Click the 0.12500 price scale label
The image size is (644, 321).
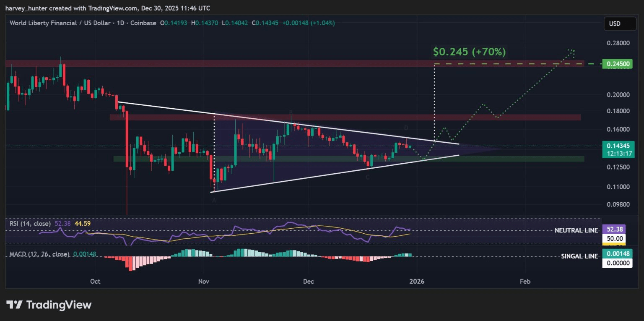click(x=618, y=167)
